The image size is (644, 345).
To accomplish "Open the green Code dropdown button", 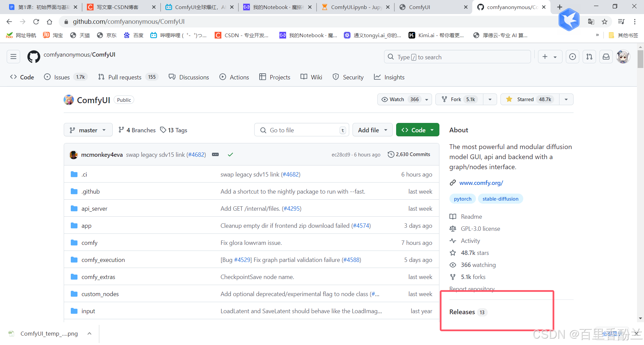I will pos(418,130).
